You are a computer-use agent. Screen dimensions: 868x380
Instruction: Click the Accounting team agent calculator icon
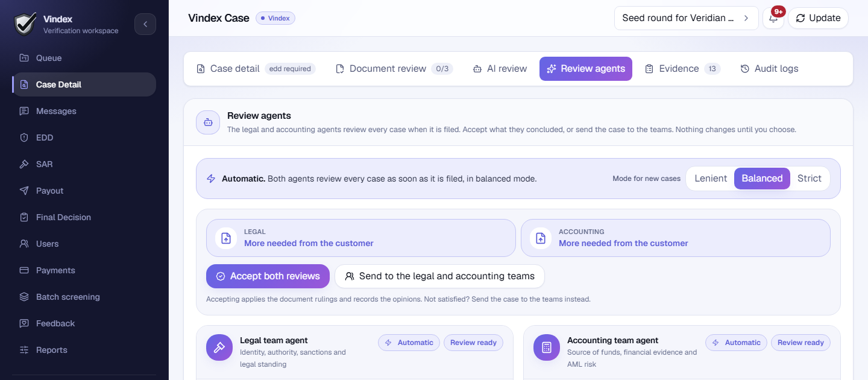(x=547, y=347)
